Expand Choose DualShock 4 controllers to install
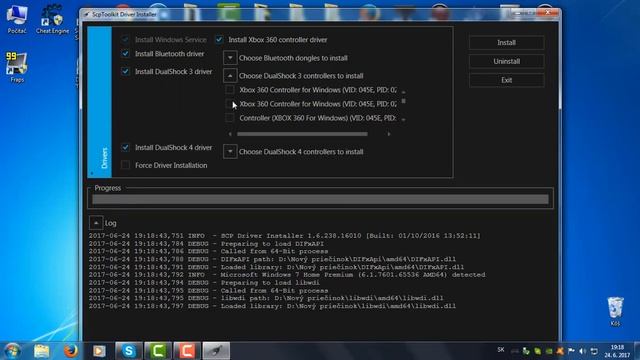 [x=230, y=151]
